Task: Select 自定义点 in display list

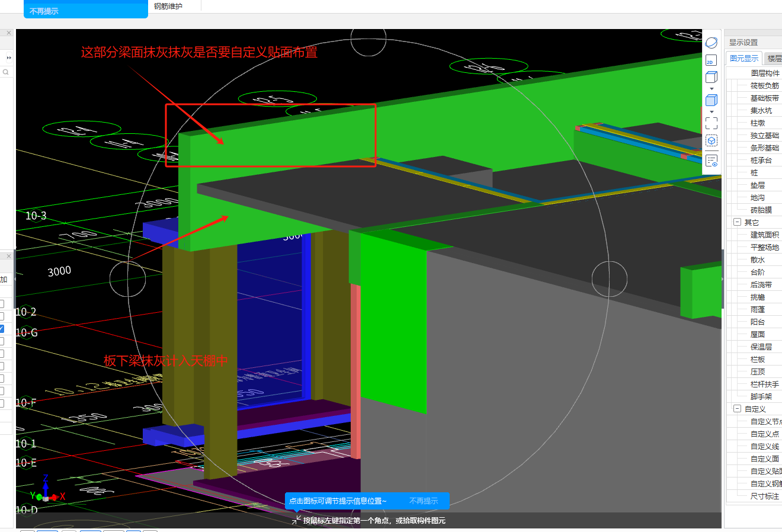Action: pyautogui.click(x=765, y=434)
